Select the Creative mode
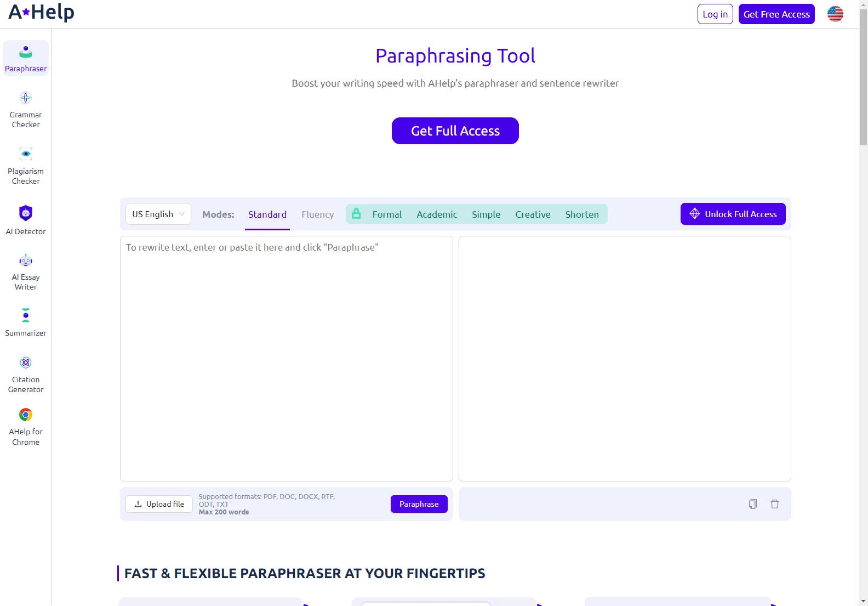The width and height of the screenshot is (868, 606). (533, 214)
